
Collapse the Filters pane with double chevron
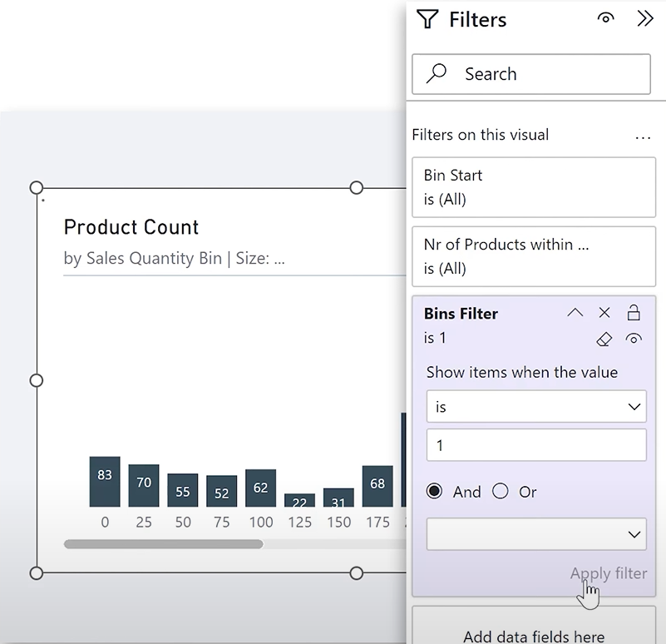[644, 18]
